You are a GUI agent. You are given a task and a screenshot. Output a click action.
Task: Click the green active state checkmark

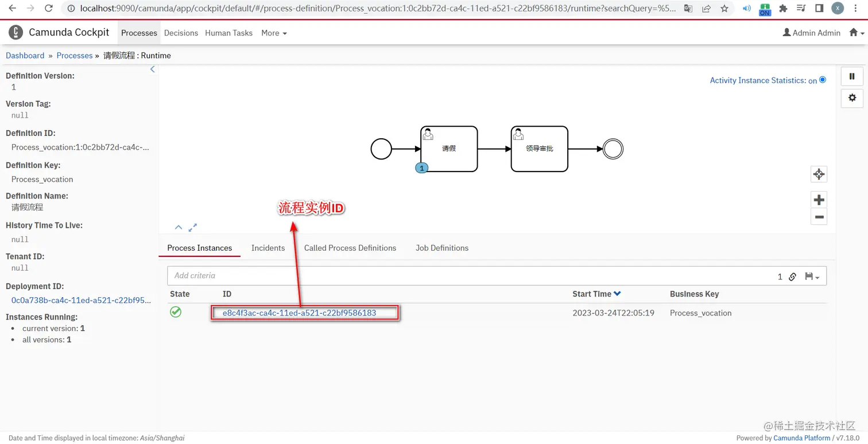coord(176,312)
